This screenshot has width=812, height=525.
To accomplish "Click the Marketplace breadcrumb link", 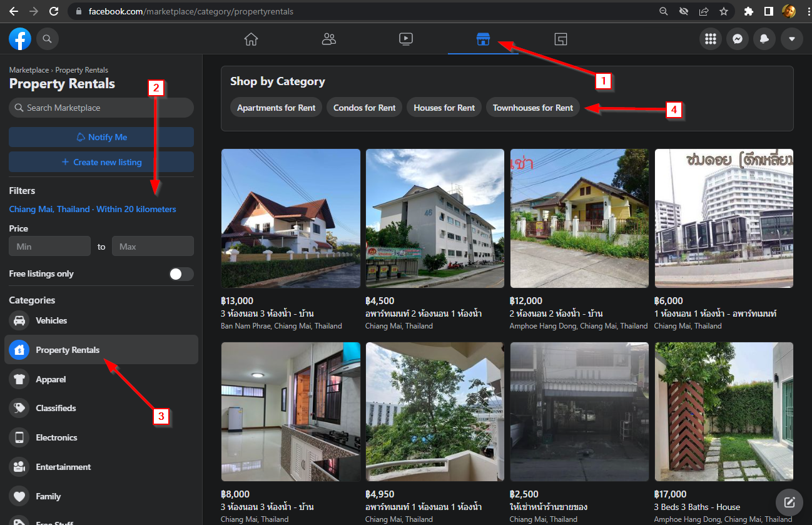I will click(29, 70).
